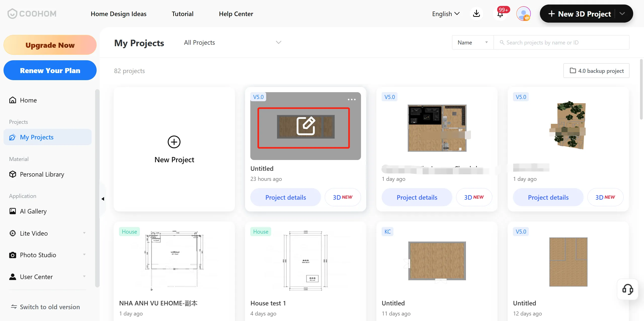Open the customer support headset icon
This screenshot has height=321, width=644.
pos(627,289)
